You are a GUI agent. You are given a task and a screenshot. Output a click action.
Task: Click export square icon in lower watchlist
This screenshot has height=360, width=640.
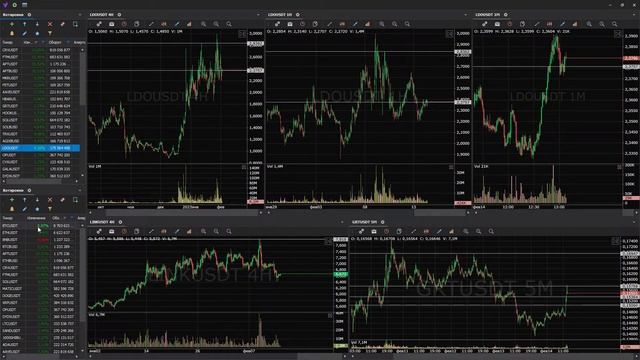[x=75, y=200]
